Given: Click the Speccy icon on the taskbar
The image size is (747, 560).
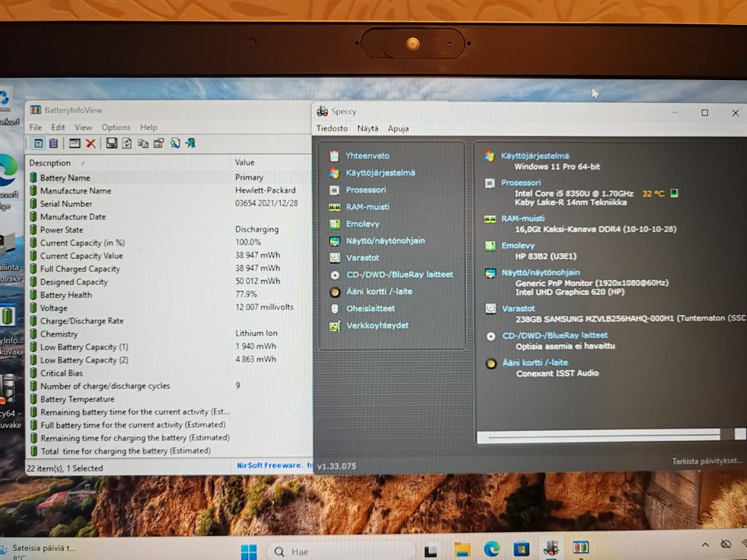Looking at the screenshot, I should click(x=551, y=548).
